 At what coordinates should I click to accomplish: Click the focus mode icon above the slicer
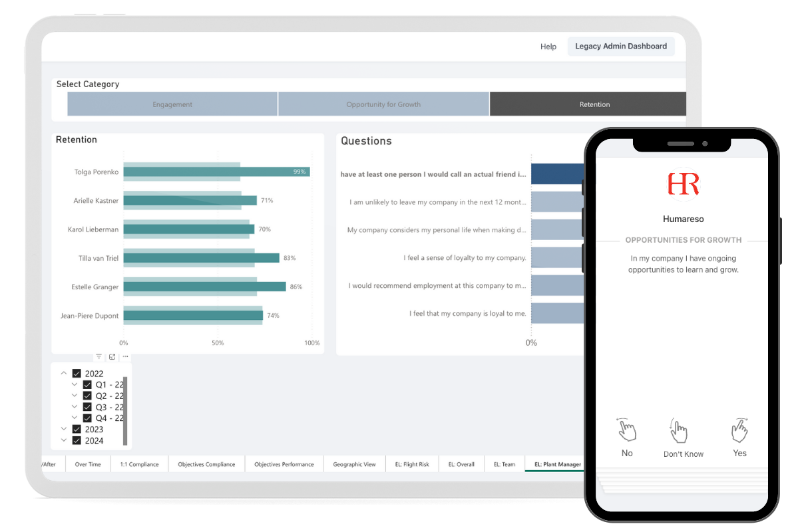coord(112,357)
